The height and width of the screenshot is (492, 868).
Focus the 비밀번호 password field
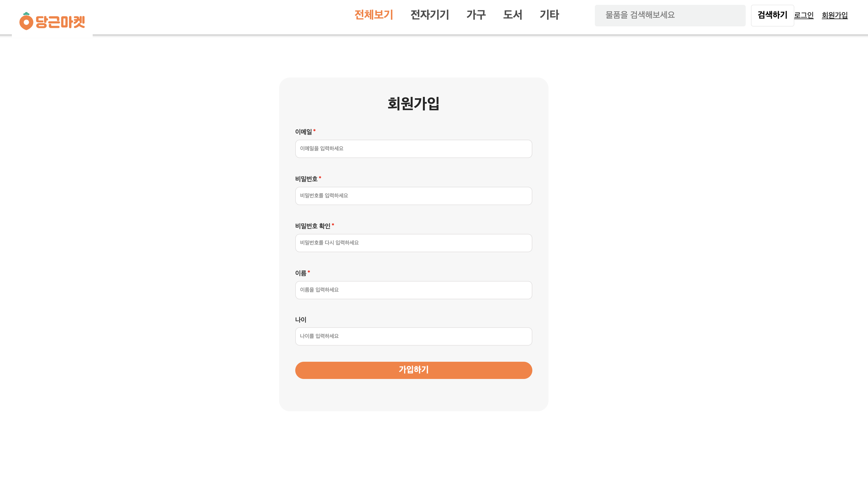point(414,196)
